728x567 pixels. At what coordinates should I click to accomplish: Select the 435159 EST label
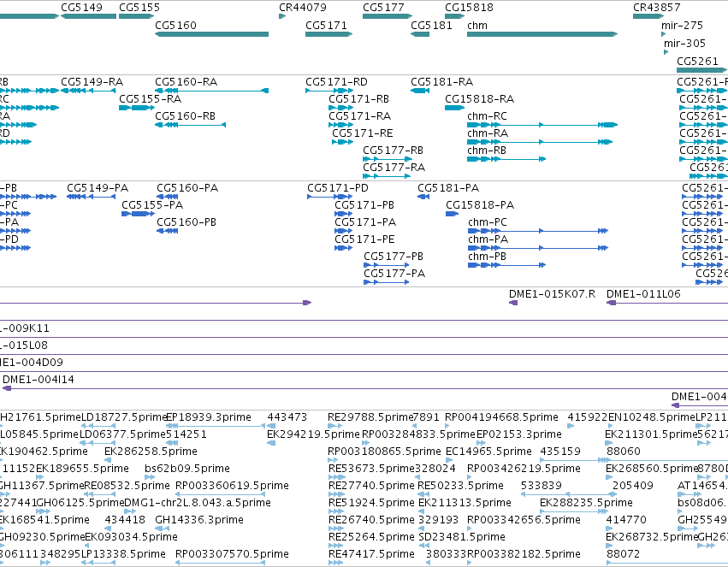(x=560, y=451)
